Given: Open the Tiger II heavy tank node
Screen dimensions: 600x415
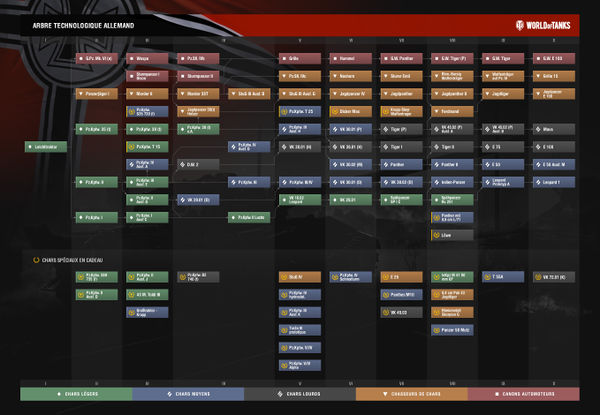Looking at the screenshot, I should coord(452,147).
